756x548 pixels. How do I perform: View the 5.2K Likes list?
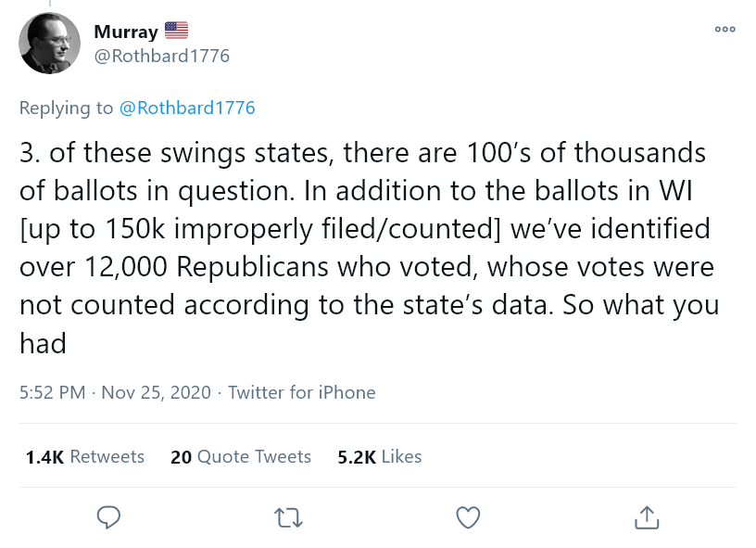pyautogui.click(x=380, y=456)
